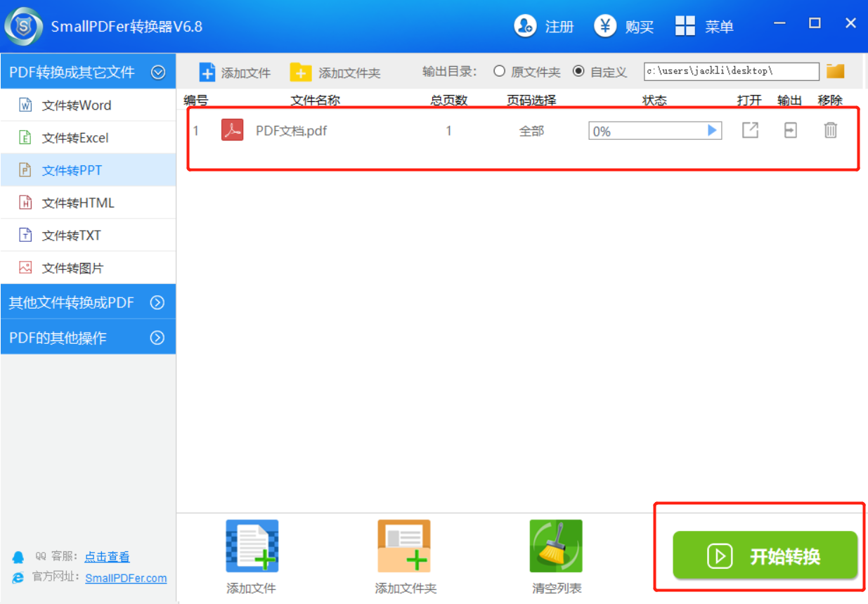Open the 点击查看 customer service link

click(x=107, y=557)
